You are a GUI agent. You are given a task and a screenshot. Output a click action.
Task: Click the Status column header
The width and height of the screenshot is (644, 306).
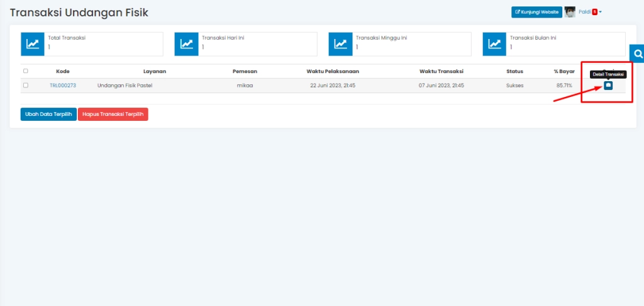(x=514, y=71)
